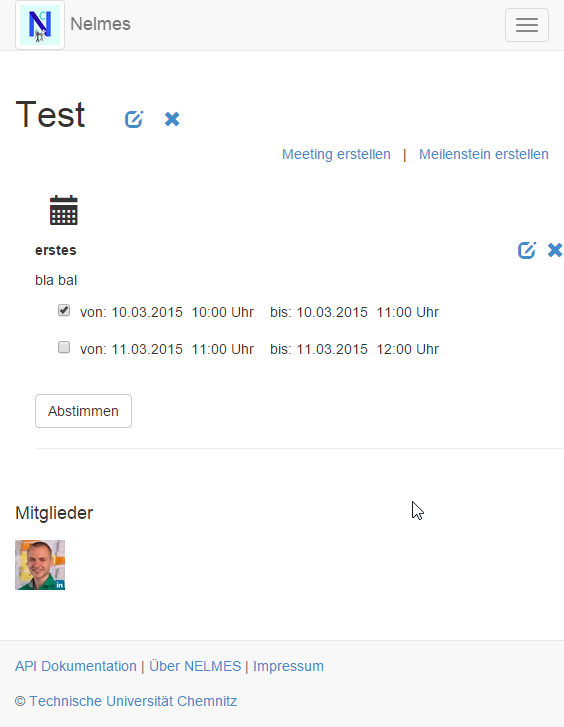Check the 11.03.2015 11:00 Uhr time slot
The height and width of the screenshot is (727, 564).
click(64, 347)
